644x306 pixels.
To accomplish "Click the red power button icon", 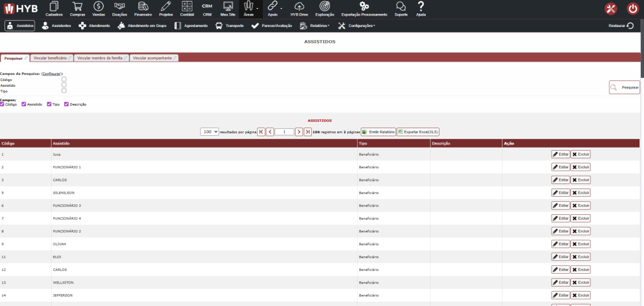I will 632,9.
